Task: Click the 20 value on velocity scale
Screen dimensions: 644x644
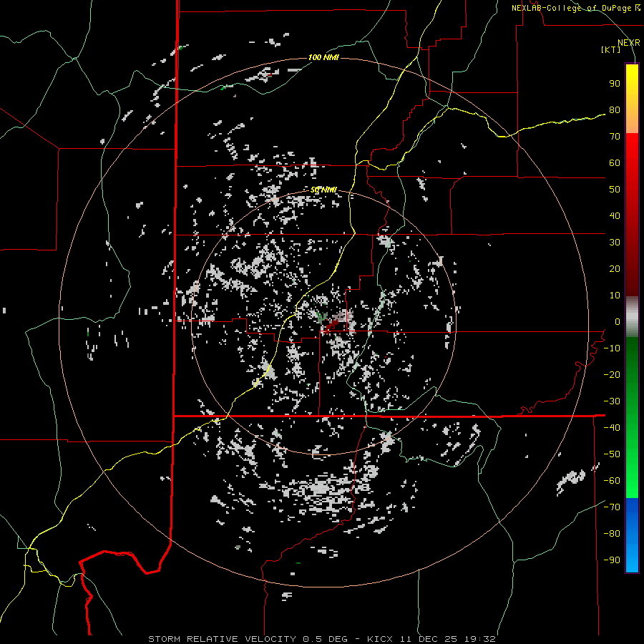Action: [615, 269]
